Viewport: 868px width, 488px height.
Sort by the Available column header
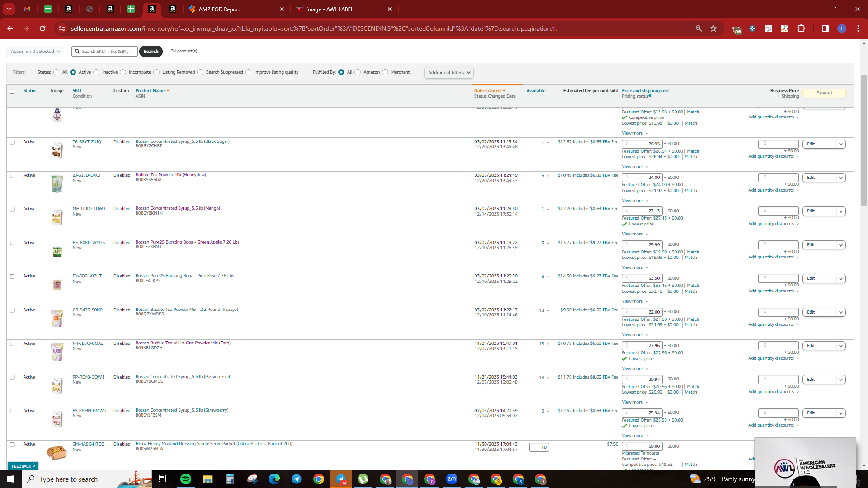click(x=536, y=91)
